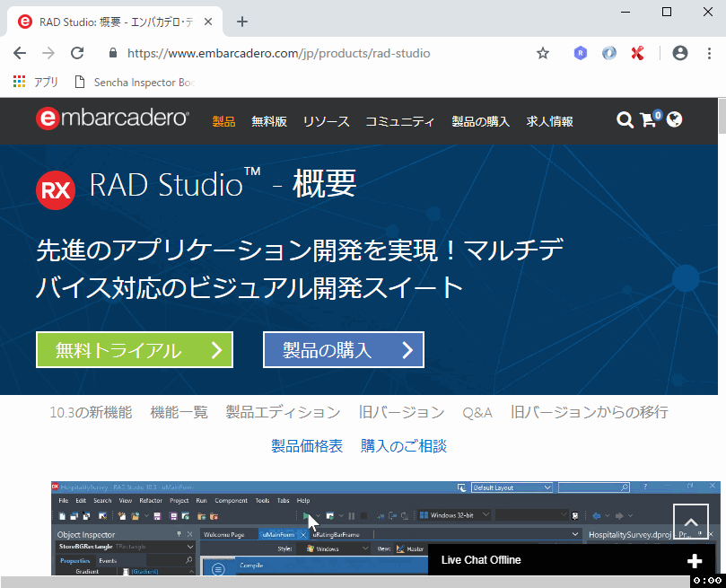Open the 製品価格表 link

pyautogui.click(x=308, y=444)
